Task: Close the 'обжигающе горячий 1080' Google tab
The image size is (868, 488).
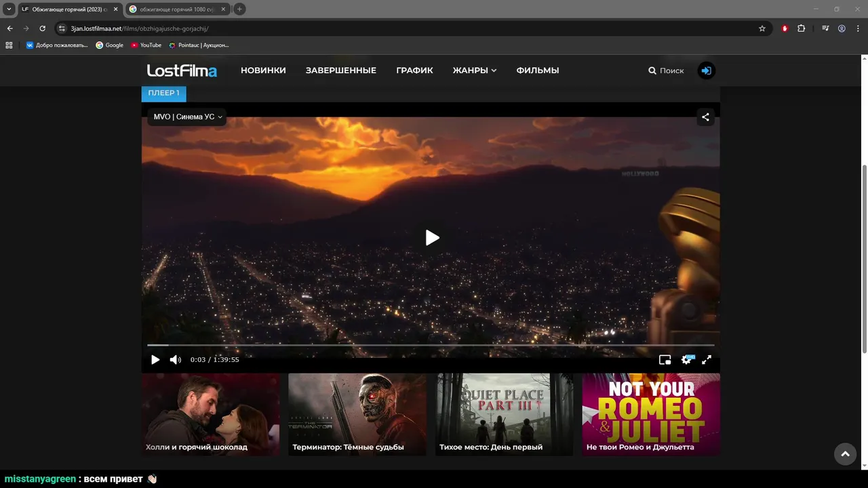Action: point(223,9)
